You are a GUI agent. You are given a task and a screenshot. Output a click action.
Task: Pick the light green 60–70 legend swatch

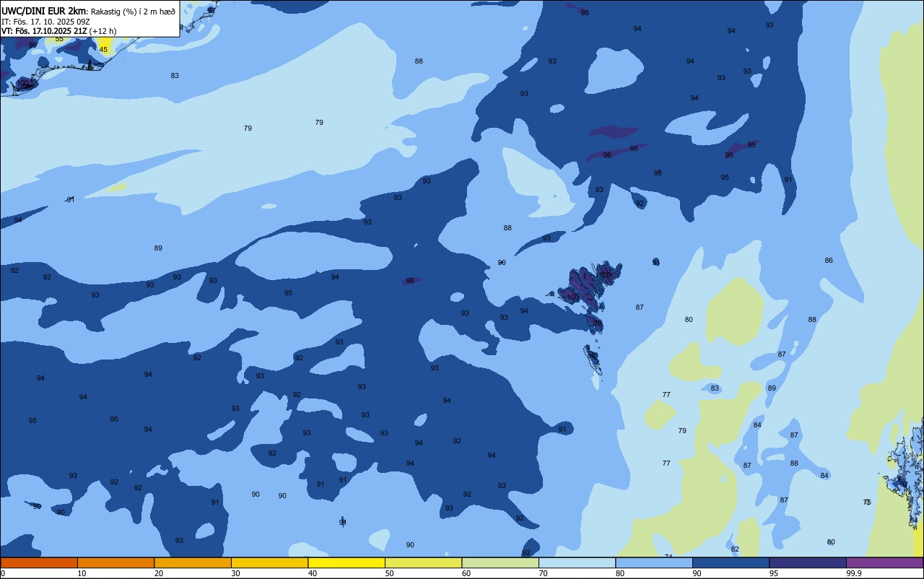pyautogui.click(x=500, y=562)
